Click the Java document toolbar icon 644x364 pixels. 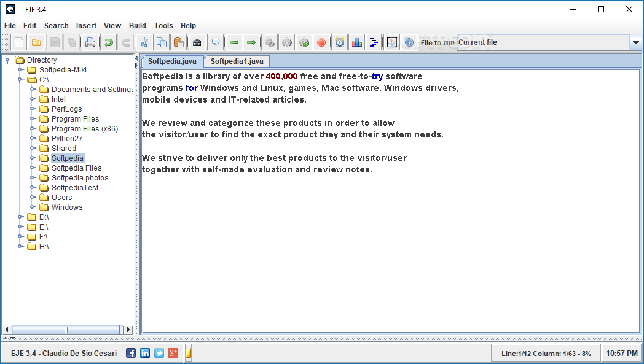point(392,42)
